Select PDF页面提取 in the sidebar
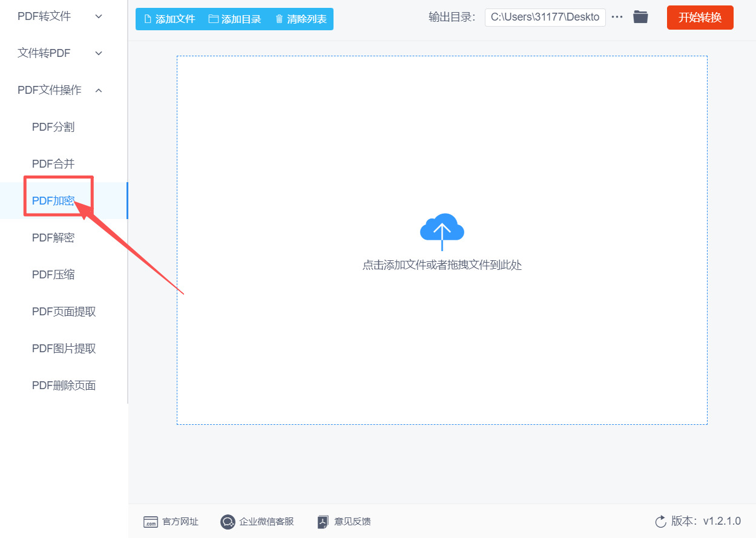 tap(64, 312)
